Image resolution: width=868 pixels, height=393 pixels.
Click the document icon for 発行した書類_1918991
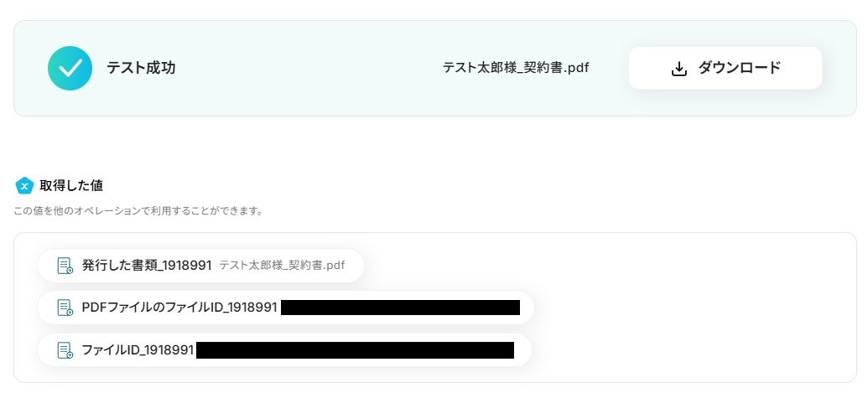(65, 266)
